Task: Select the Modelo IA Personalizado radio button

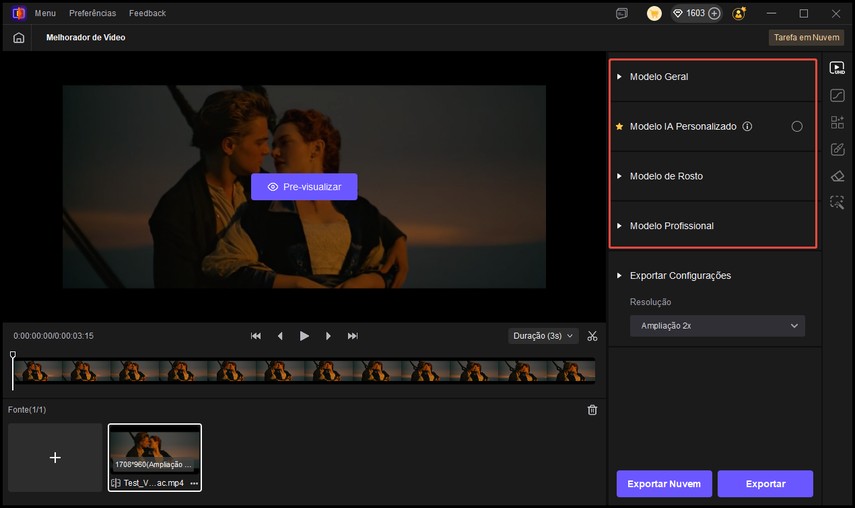Action: tap(797, 127)
